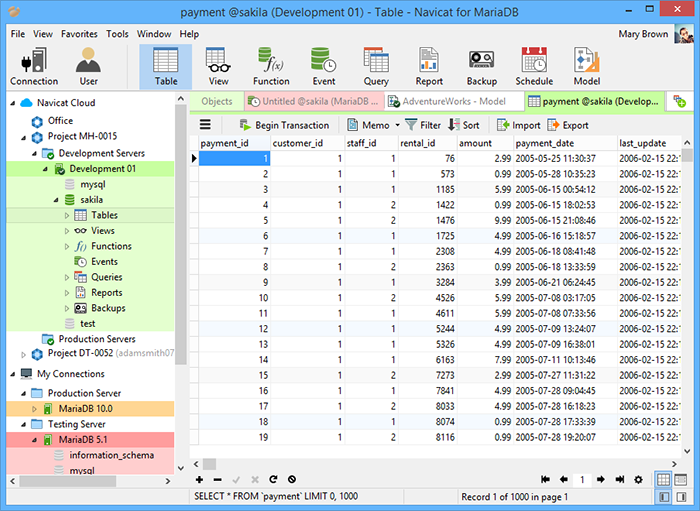This screenshot has height=511, width=700.
Task: Click Mary Brown's profile avatar
Action: 683,34
